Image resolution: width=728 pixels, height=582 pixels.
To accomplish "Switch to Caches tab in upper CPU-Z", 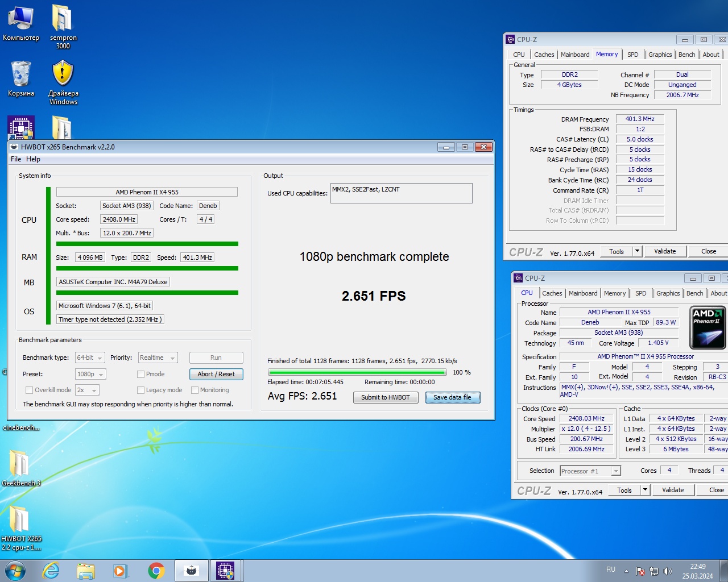I will click(544, 55).
